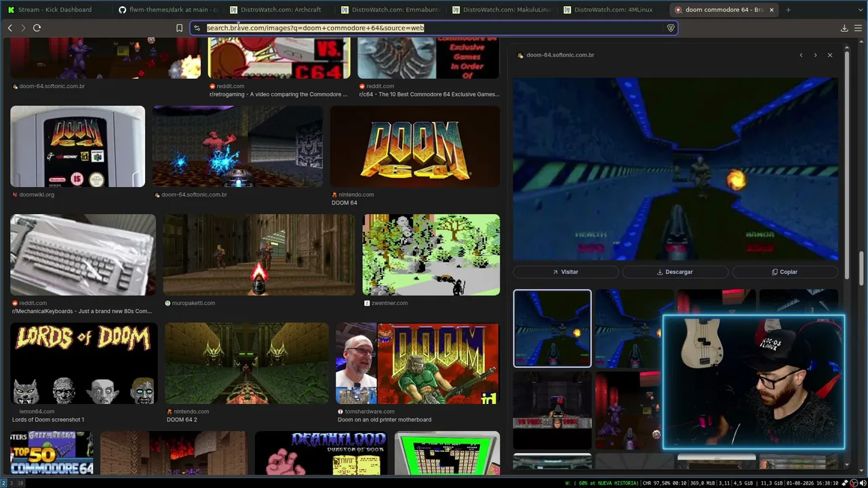868x488 pixels.
Task: Close the doom commodore 64 tab
Action: (771, 9)
